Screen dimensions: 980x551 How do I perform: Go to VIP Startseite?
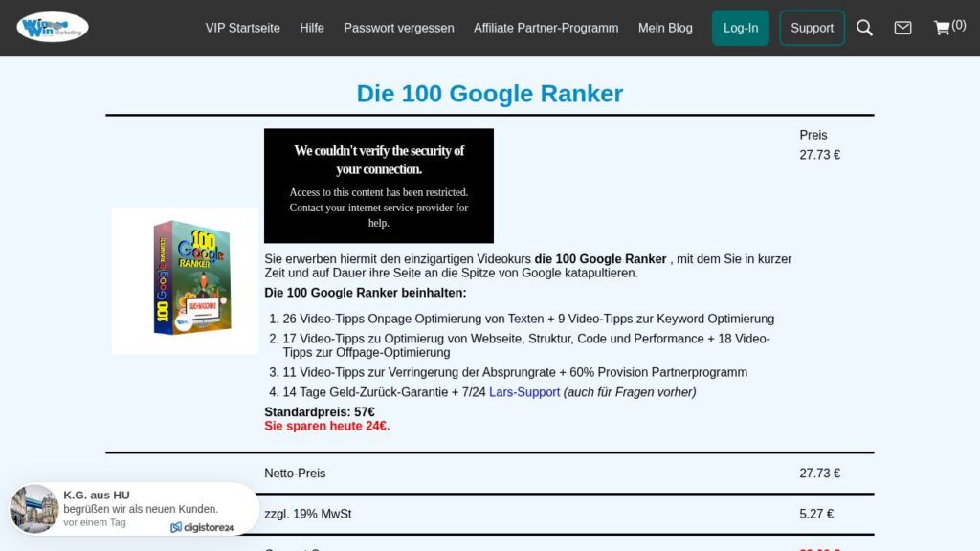pos(242,28)
